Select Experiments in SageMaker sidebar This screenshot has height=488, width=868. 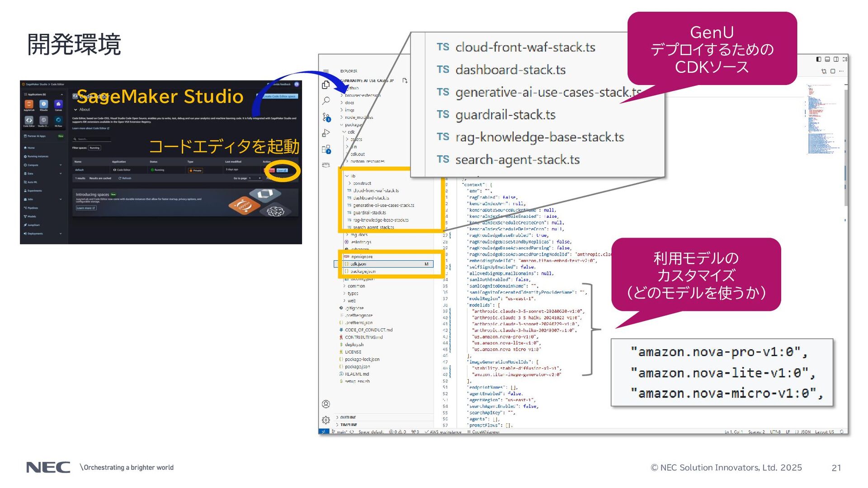33,191
